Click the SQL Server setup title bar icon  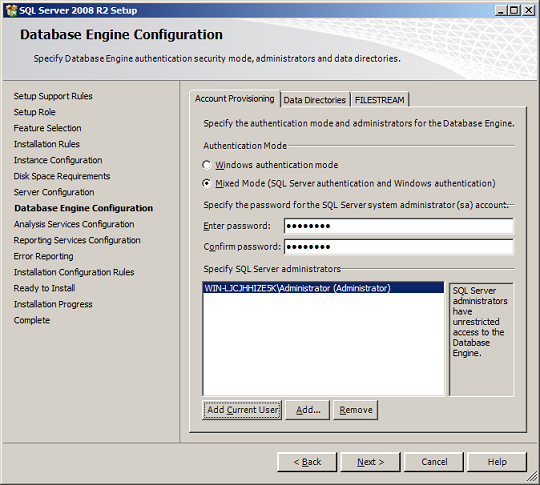(11, 10)
